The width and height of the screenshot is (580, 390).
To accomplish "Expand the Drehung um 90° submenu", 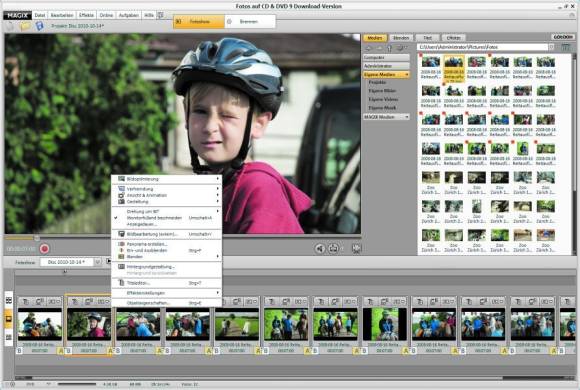I will pyautogui.click(x=166, y=211).
